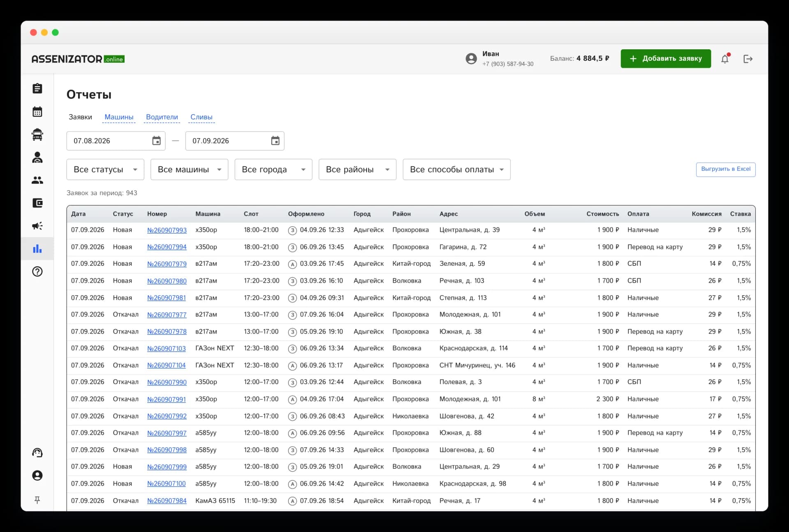The image size is (789, 532).
Task: Click the start date field 07.08.2026
Action: (x=116, y=141)
